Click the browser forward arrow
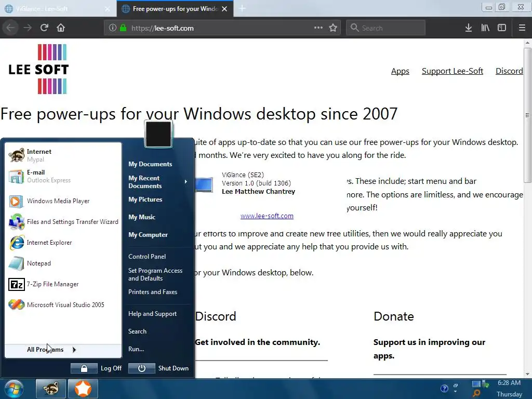Image resolution: width=532 pixels, height=399 pixels. click(28, 28)
